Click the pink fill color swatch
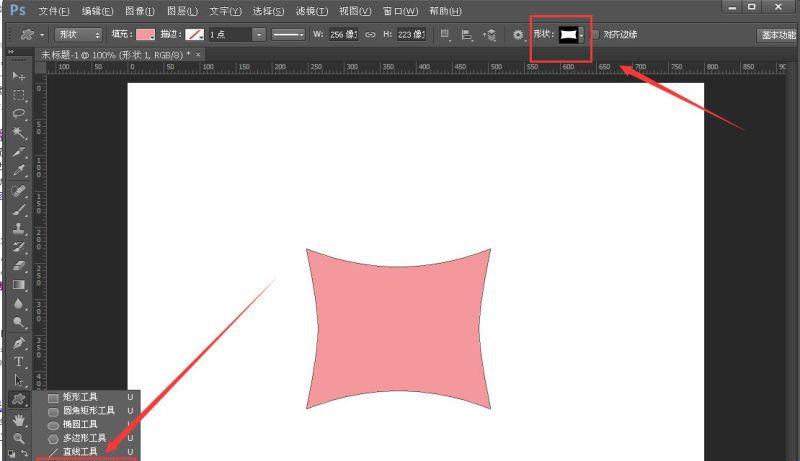Screen dimensions: 800x461 point(145,34)
